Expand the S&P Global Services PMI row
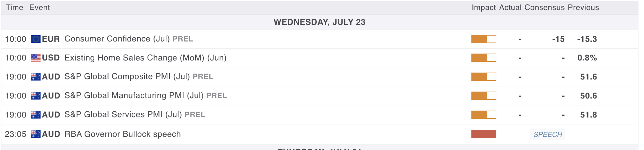The width and height of the screenshot is (644, 150). [x=320, y=115]
